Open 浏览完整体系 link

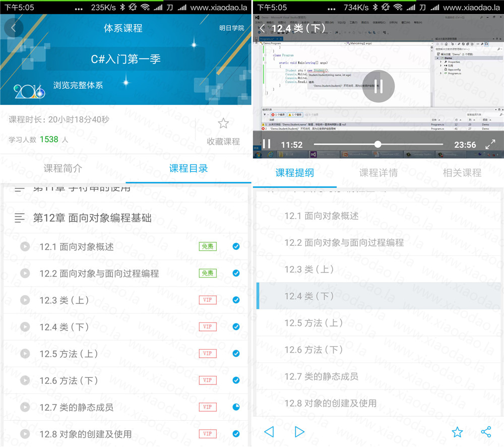(78, 85)
